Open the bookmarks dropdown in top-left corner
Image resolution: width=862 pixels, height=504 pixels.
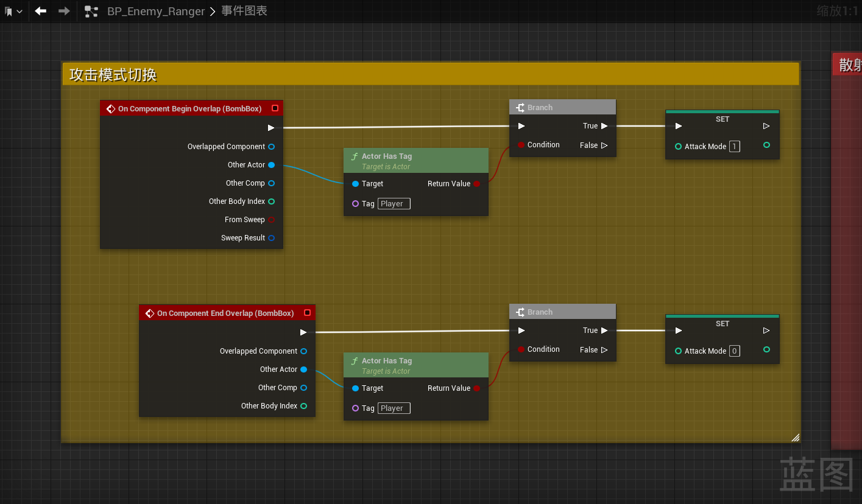pyautogui.click(x=13, y=12)
